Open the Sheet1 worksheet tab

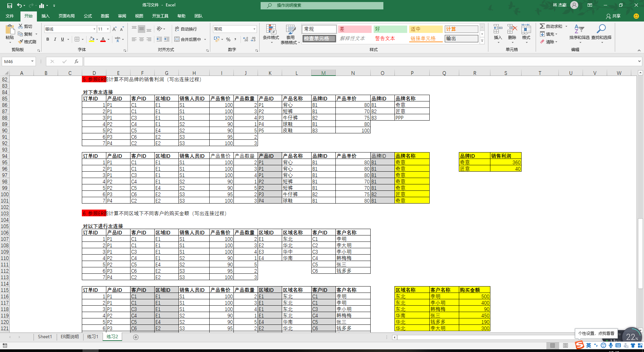click(x=45, y=337)
